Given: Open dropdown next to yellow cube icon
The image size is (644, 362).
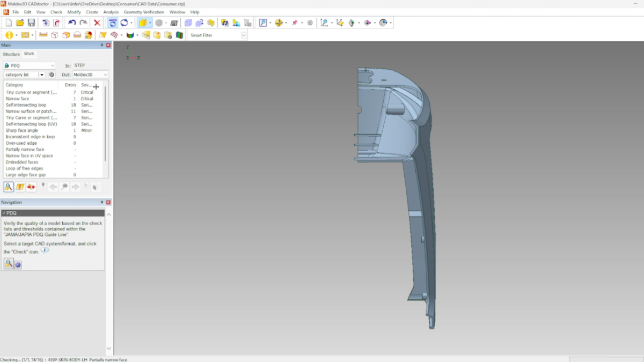Looking at the screenshot, I should pos(150,23).
